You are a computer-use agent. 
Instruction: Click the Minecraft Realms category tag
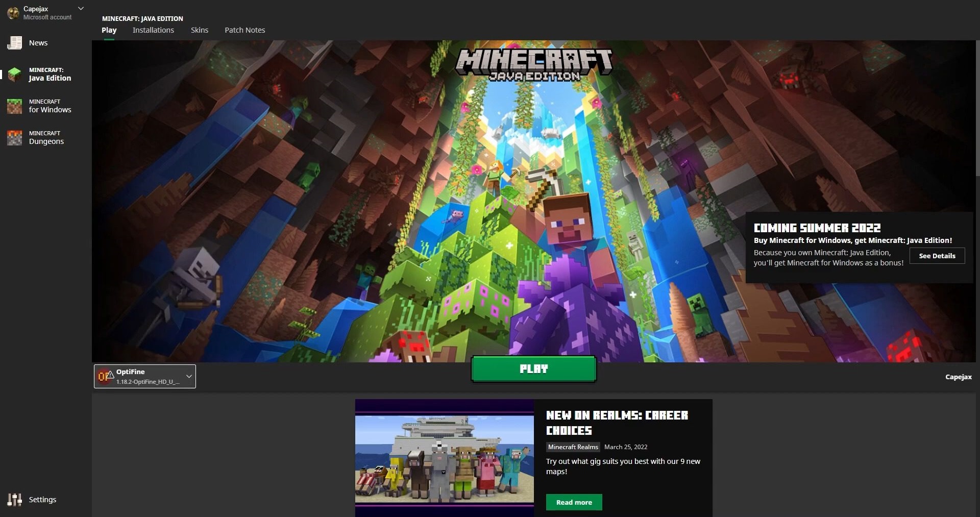pyautogui.click(x=573, y=447)
